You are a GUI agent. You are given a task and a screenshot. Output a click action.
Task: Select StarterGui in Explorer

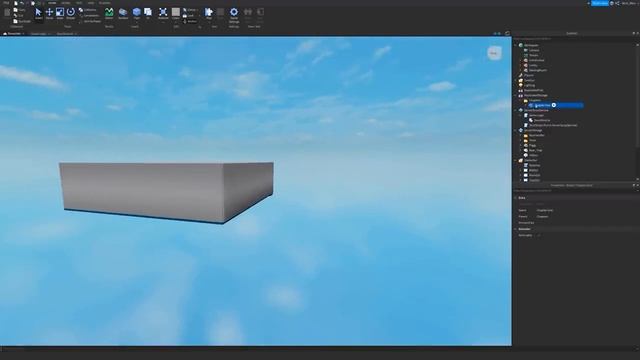coord(531,160)
